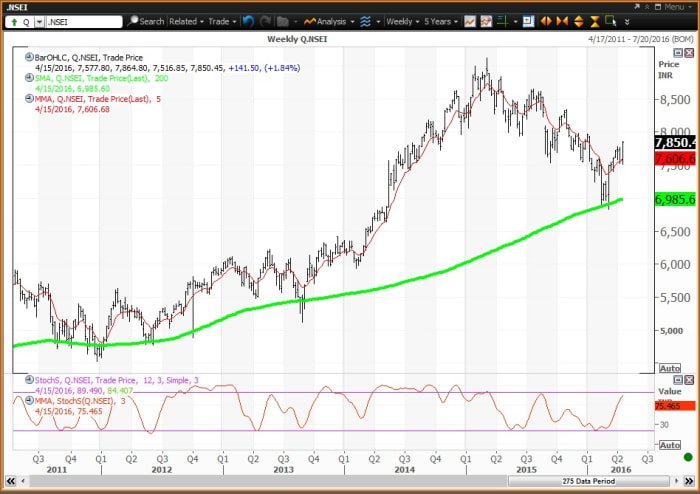Toggle Auto scale on price axis
The image size is (700, 494).
pyautogui.click(x=671, y=370)
